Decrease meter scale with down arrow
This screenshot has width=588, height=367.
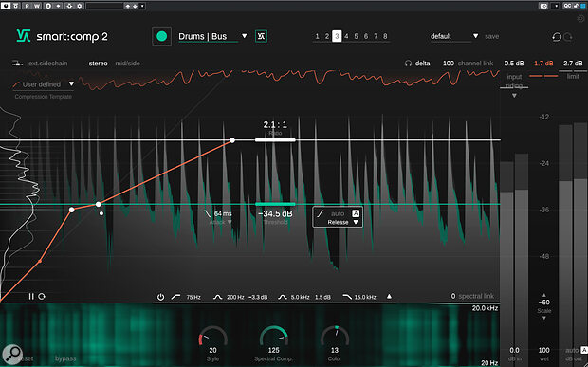[x=544, y=318]
